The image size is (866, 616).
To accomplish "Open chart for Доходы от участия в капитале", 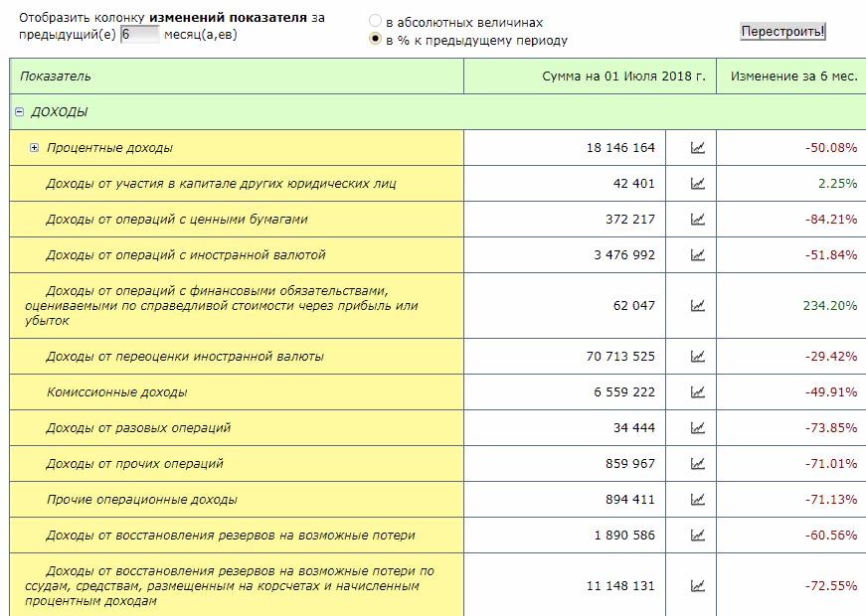I will click(x=698, y=184).
